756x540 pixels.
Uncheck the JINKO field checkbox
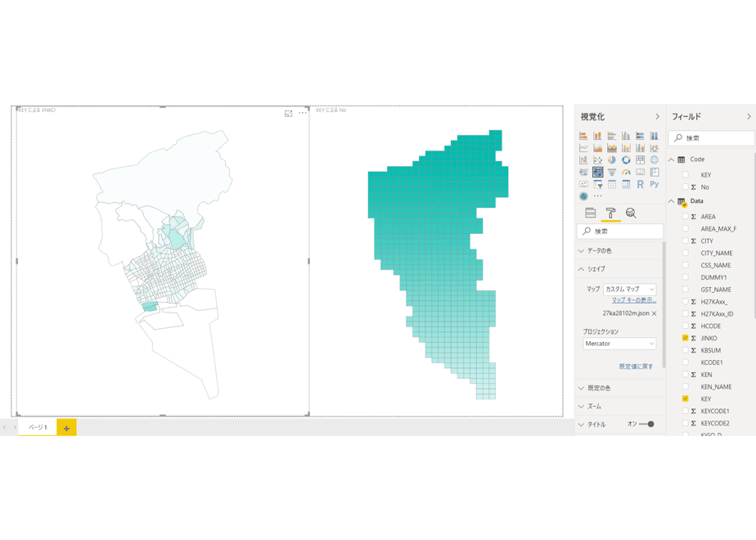pos(685,338)
